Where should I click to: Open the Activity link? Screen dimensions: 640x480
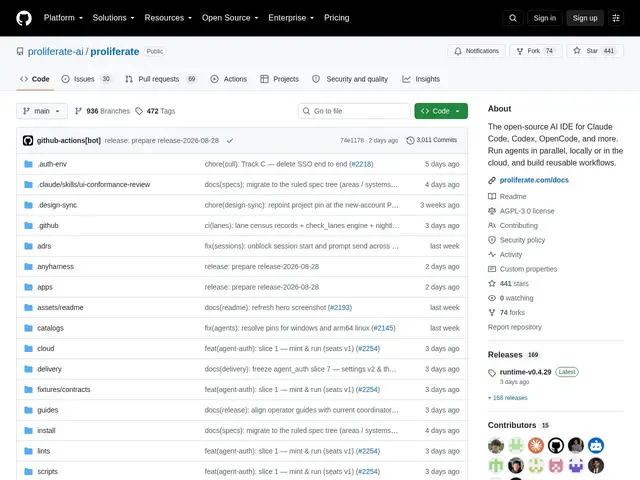coord(511,255)
